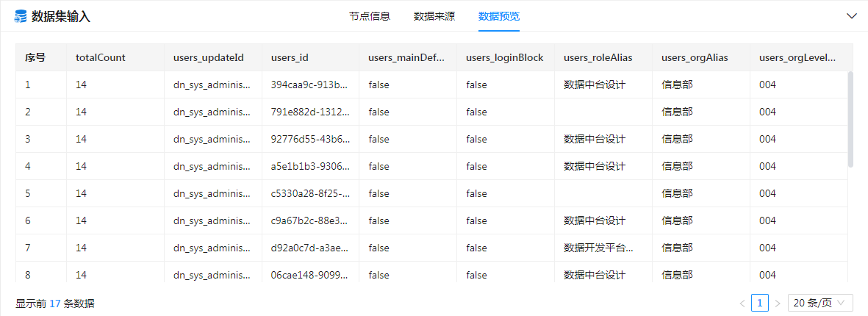Screen dimensions: 868x316
Task: Select user id cell 394caa9c-913b in row 1
Action: tap(309, 85)
